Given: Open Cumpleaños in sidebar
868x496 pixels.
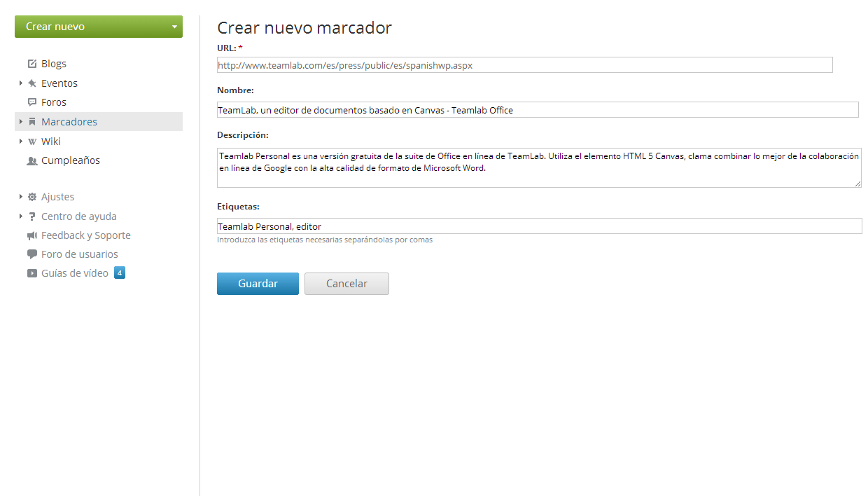Looking at the screenshot, I should tap(71, 160).
